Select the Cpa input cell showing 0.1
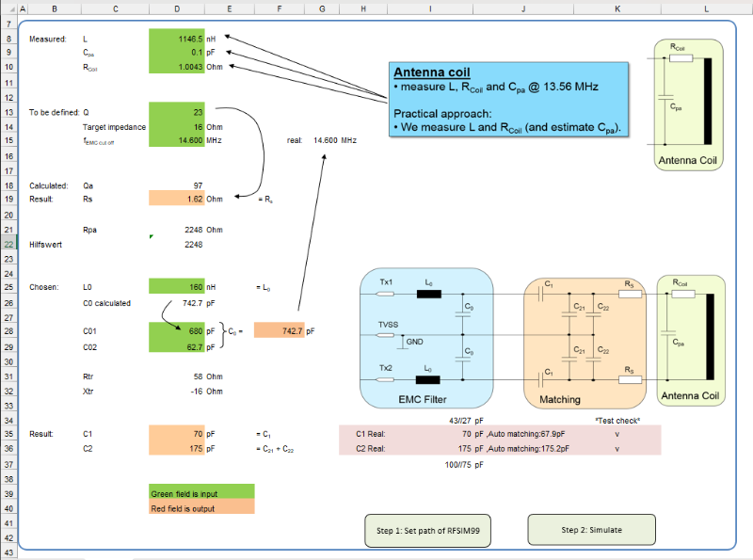Viewport: 753px width, 560px height. (176, 53)
